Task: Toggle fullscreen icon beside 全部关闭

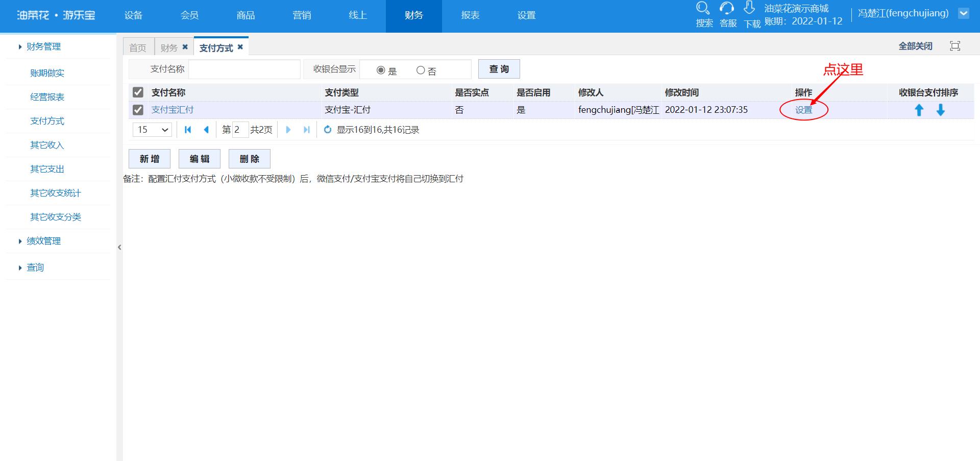Action: coord(955,46)
